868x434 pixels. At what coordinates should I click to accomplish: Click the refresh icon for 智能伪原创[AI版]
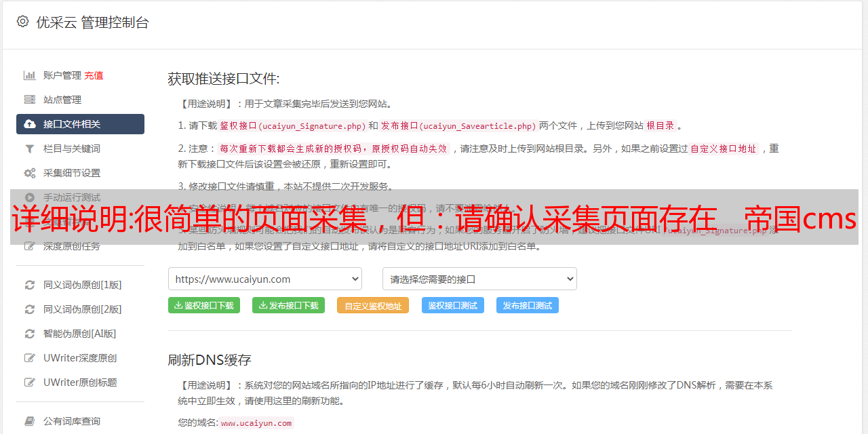pos(30,334)
